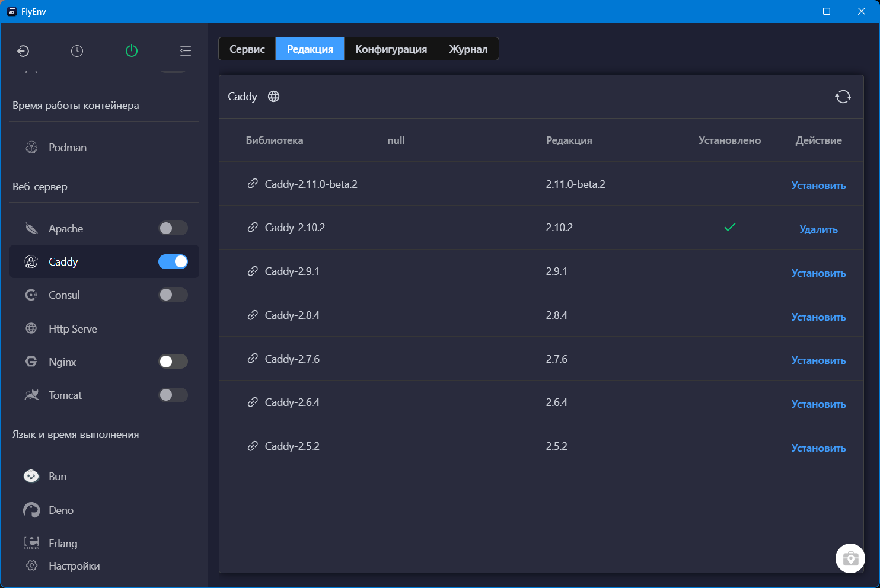This screenshot has width=880, height=588.
Task: Collapse sidebar using the list menu icon
Action: 186,51
